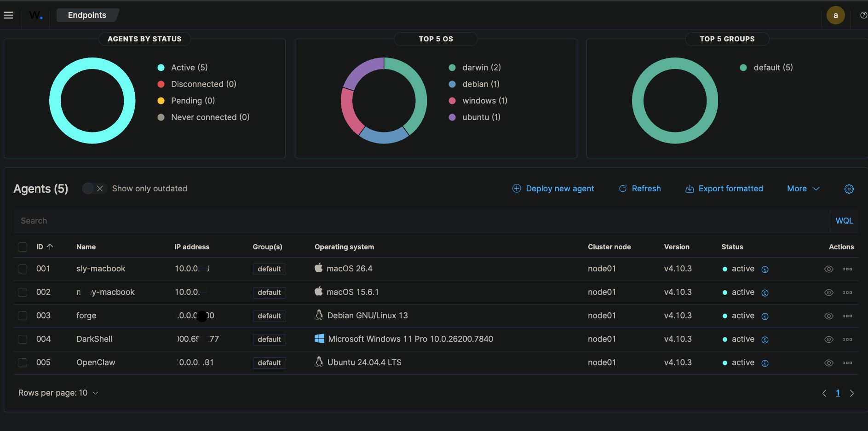Expand the More dropdown menu
The image size is (868, 431).
[803, 189]
